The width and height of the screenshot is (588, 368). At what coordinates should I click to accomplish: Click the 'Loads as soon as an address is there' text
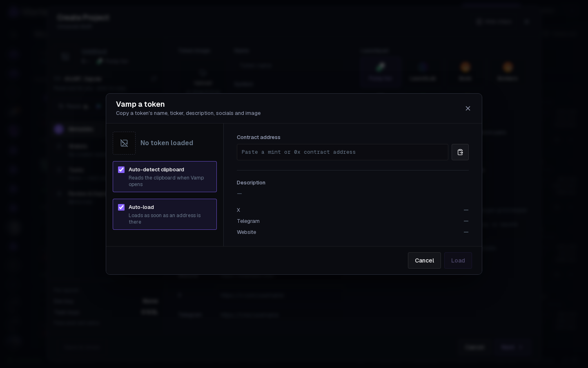coord(165,219)
